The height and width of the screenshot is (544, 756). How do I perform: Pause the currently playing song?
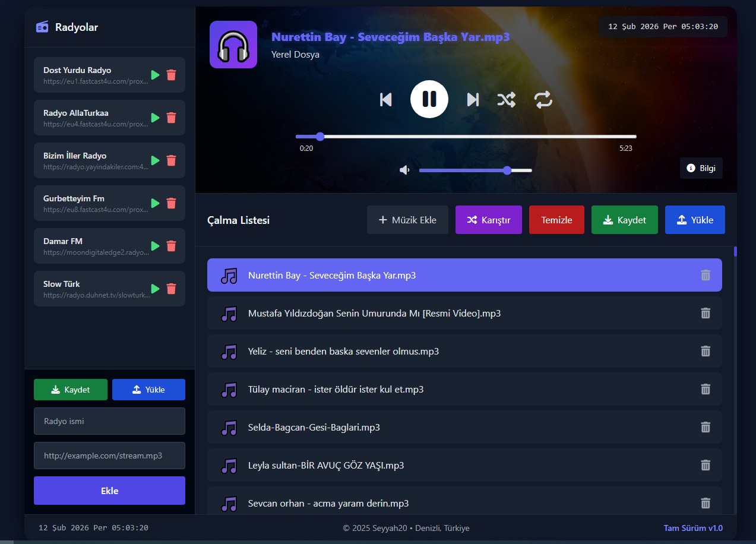[429, 99]
